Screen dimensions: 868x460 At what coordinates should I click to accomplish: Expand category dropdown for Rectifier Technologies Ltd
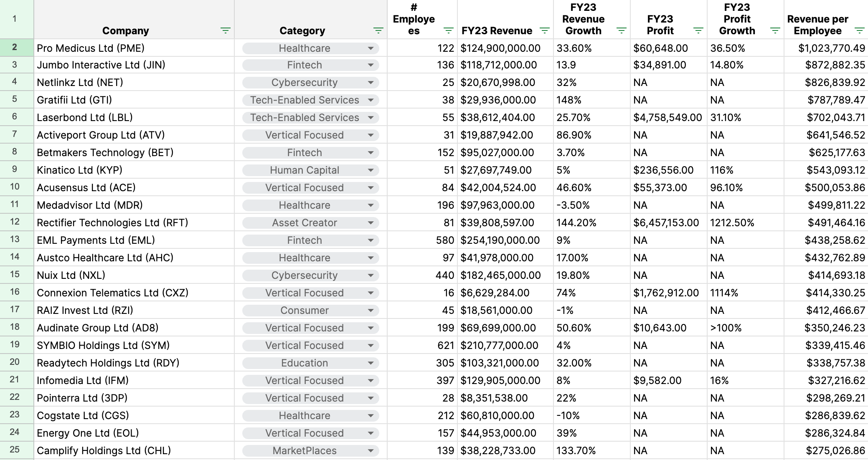[371, 223]
